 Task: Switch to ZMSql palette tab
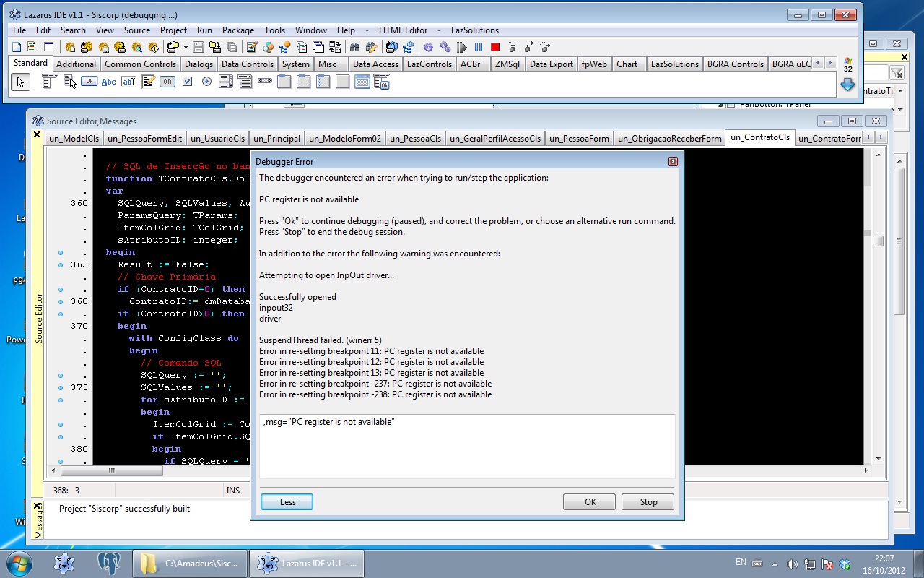[x=507, y=64]
